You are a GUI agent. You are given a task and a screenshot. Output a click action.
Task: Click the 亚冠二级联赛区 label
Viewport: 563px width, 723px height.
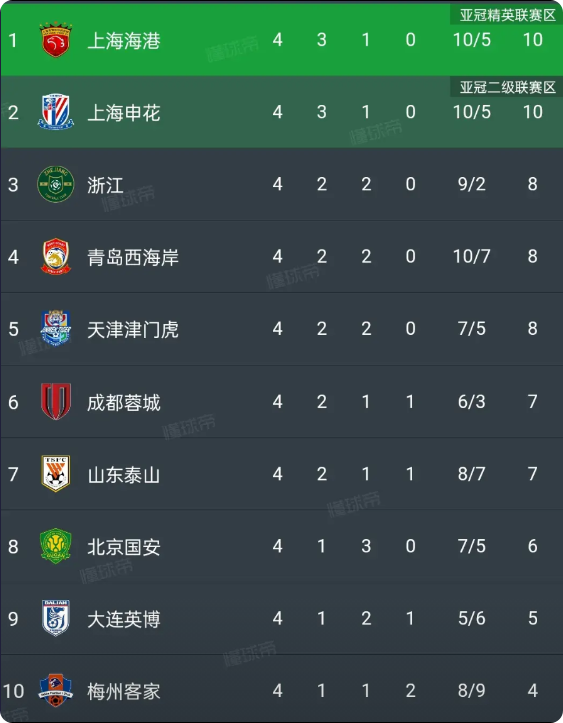coord(507,87)
